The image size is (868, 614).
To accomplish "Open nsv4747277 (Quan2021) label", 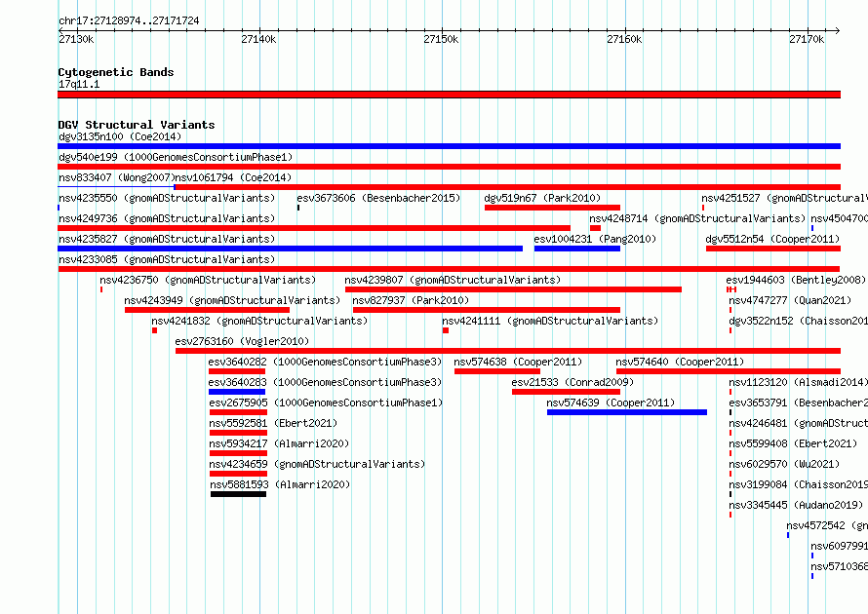I will (x=790, y=300).
